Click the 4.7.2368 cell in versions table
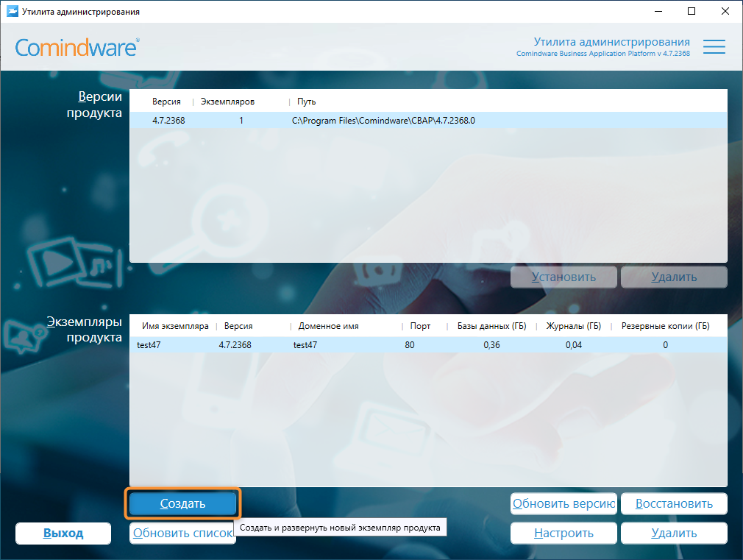 point(168,121)
